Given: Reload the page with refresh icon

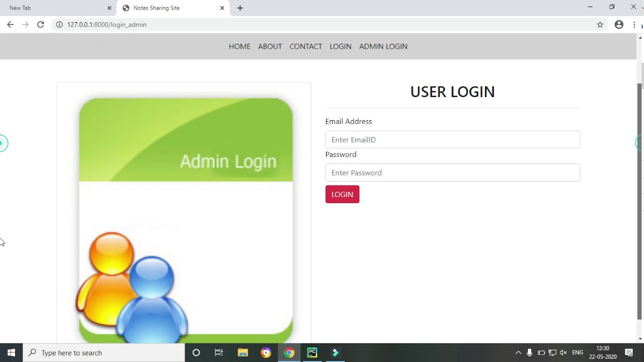Looking at the screenshot, I should tap(41, 24).
